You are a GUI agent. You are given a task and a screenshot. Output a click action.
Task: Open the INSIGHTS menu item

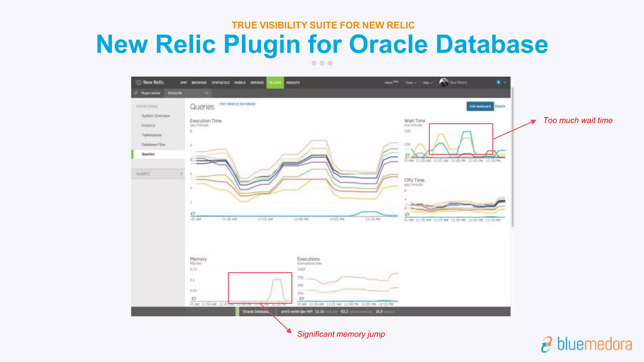pyautogui.click(x=293, y=83)
